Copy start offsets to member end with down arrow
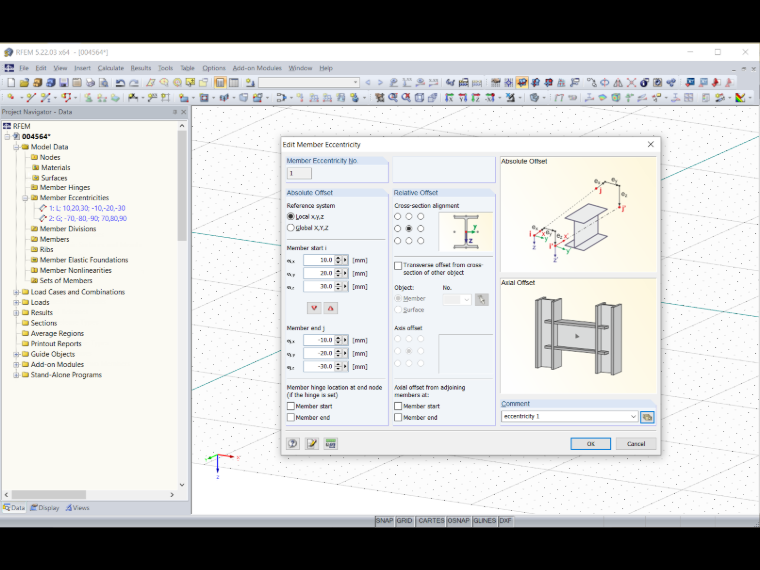This screenshot has width=760, height=570. tap(314, 308)
